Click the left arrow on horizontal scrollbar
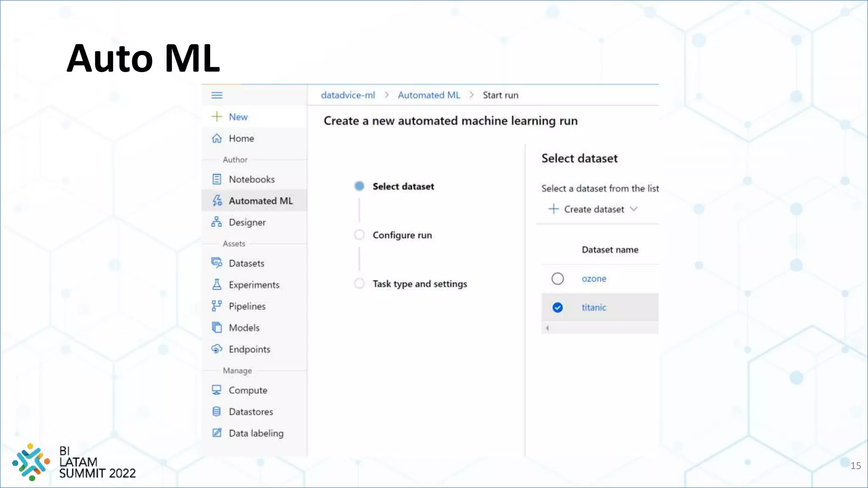 (x=547, y=328)
